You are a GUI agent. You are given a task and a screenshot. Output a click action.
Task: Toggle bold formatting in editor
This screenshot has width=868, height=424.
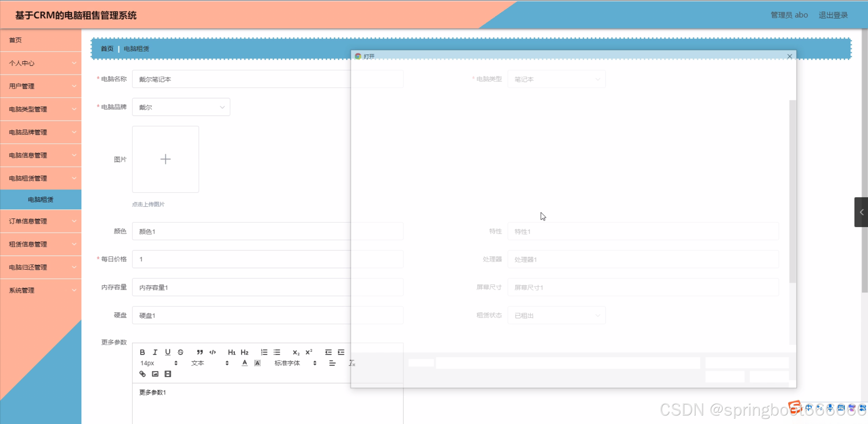click(142, 352)
